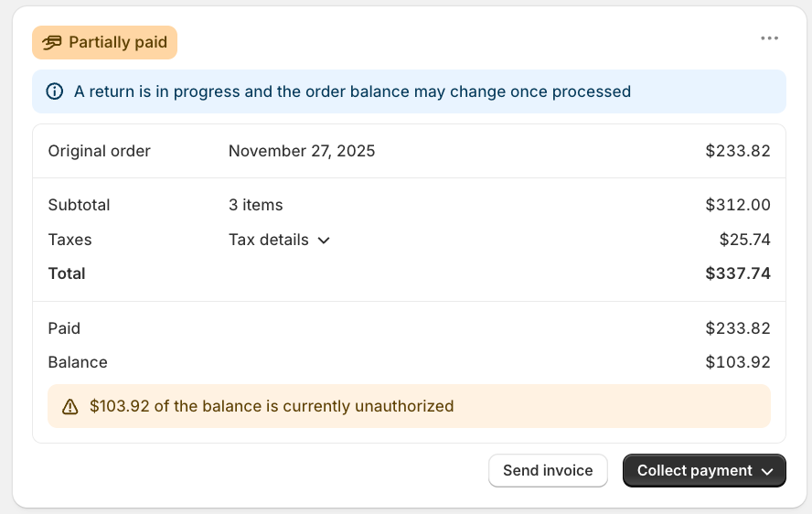Open the three-dot more actions menu
Image resolution: width=812 pixels, height=514 pixels.
click(769, 38)
